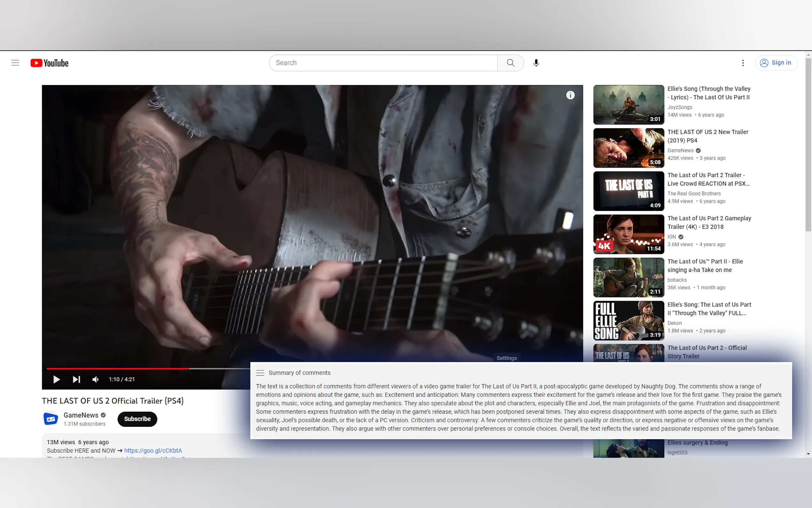Click the GameNews channel name
Image resolution: width=812 pixels, height=508 pixels.
81,415
